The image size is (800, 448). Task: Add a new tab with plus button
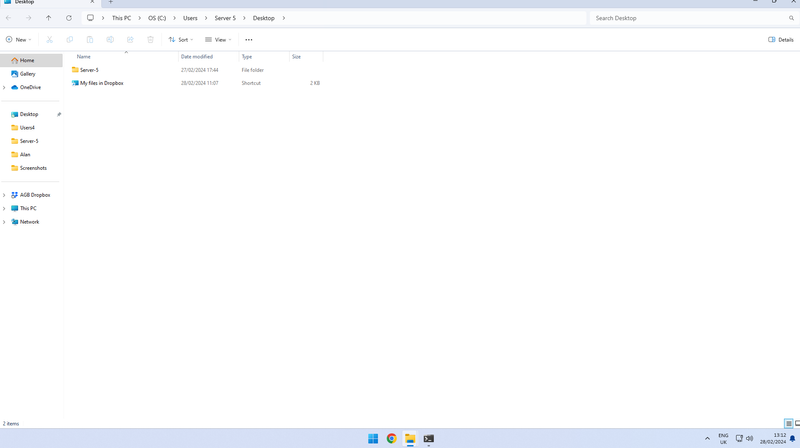tap(110, 2)
